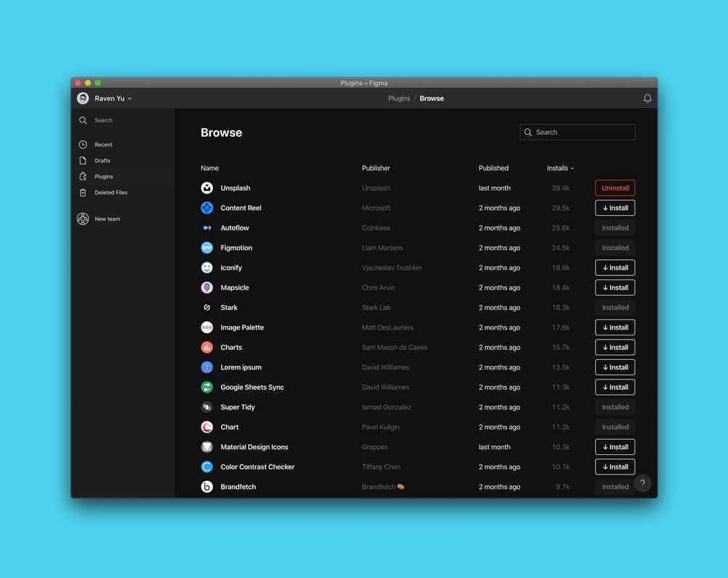This screenshot has height=578, width=728.
Task: Click Installed button for Stark
Action: click(x=615, y=308)
